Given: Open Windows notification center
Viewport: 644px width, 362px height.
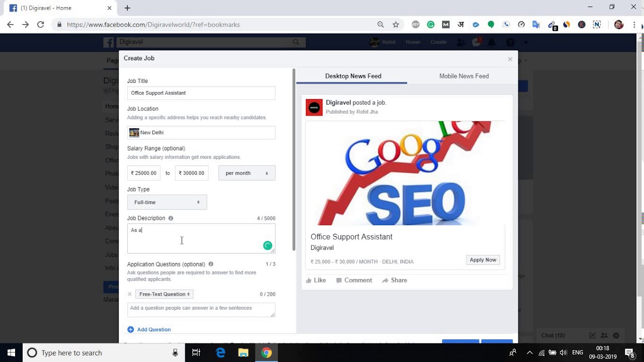Looking at the screenshot, I should point(629,352).
